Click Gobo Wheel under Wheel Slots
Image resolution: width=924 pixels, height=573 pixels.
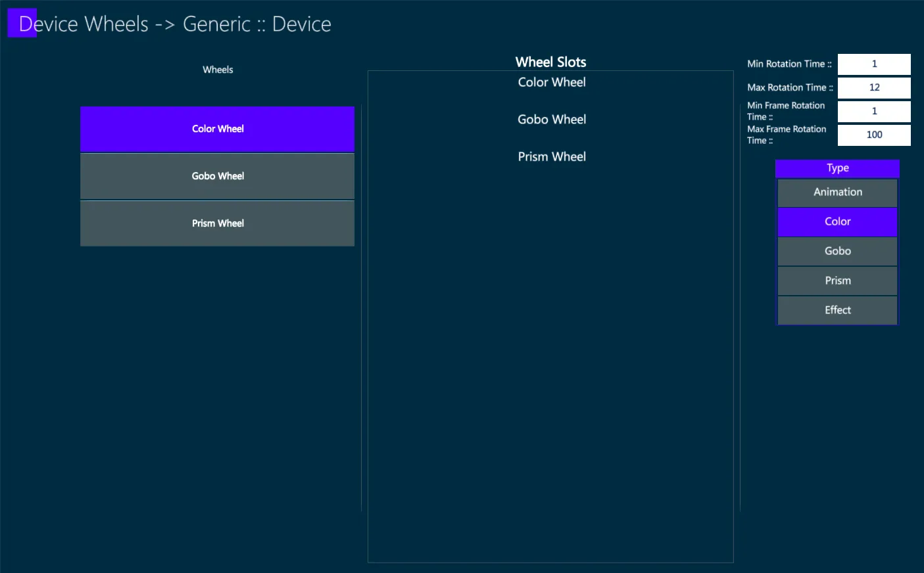pos(551,120)
